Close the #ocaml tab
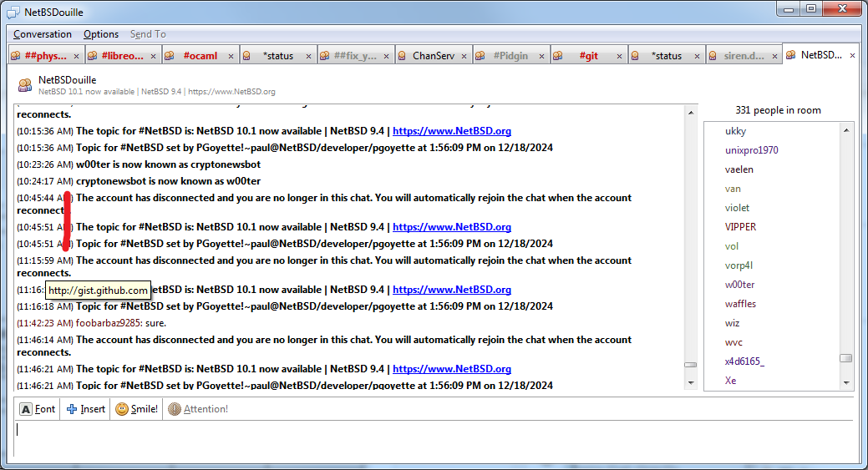 tap(232, 57)
